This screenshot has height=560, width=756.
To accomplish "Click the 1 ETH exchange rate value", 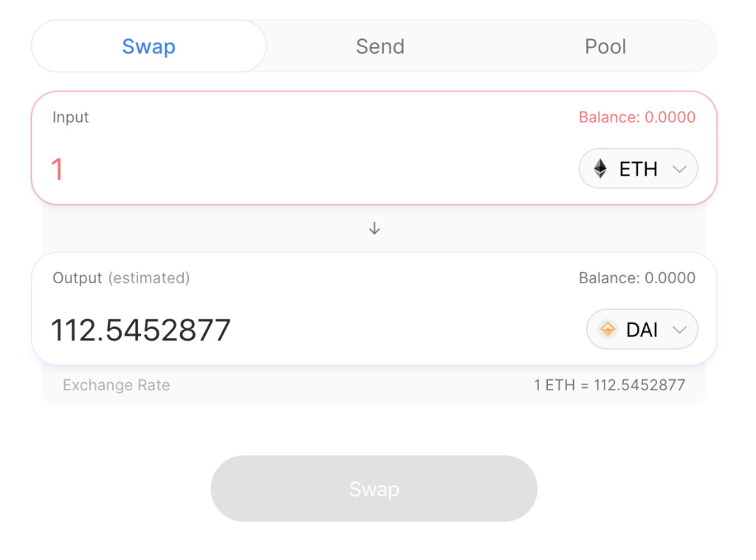I will tap(610, 384).
